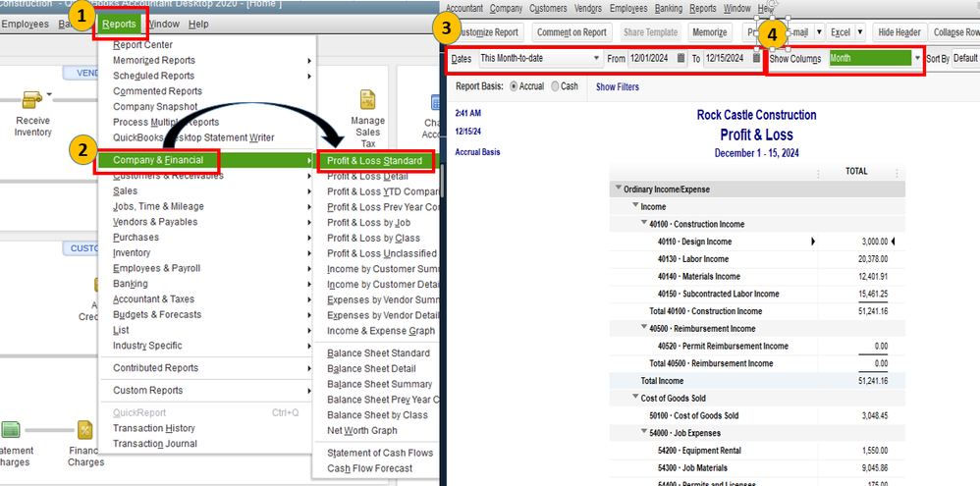Click the Finance Charges icon
Screen dimensions: 980x486
[x=85, y=430]
